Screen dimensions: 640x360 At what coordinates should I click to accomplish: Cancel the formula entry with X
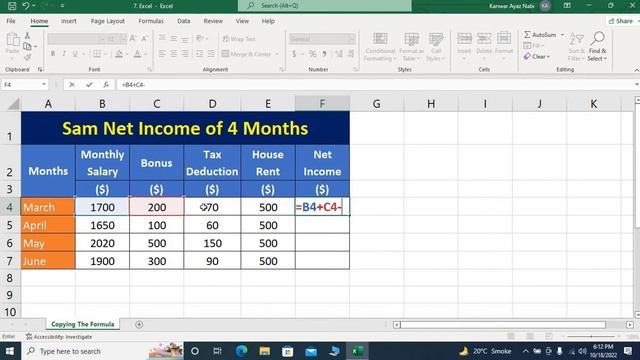coord(72,84)
